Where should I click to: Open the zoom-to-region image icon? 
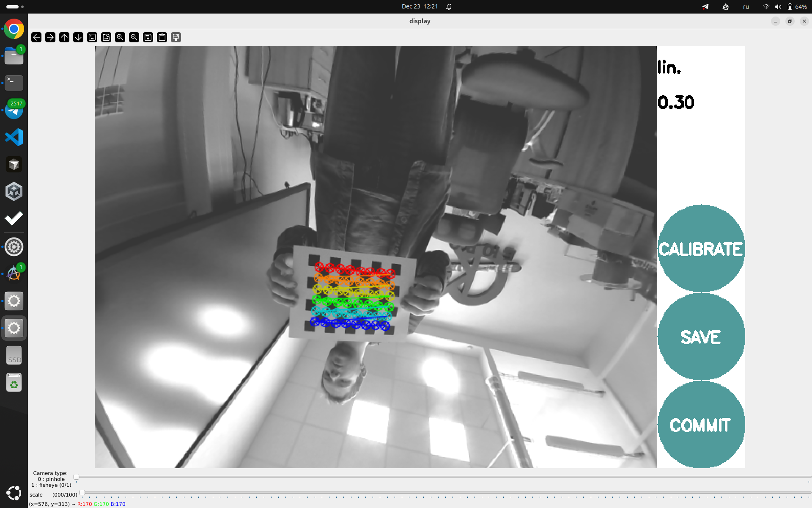click(106, 37)
